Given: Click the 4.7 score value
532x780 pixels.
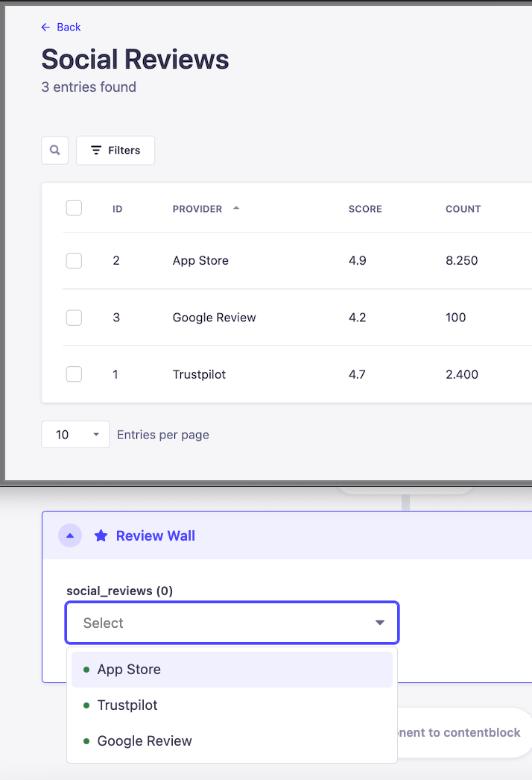Looking at the screenshot, I should point(357,374).
